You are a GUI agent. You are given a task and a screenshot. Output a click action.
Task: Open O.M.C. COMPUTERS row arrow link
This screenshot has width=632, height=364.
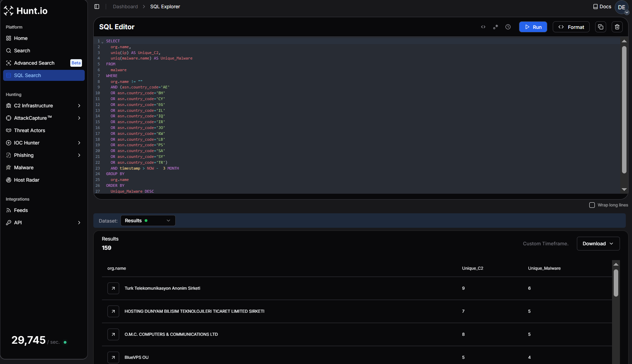click(113, 334)
